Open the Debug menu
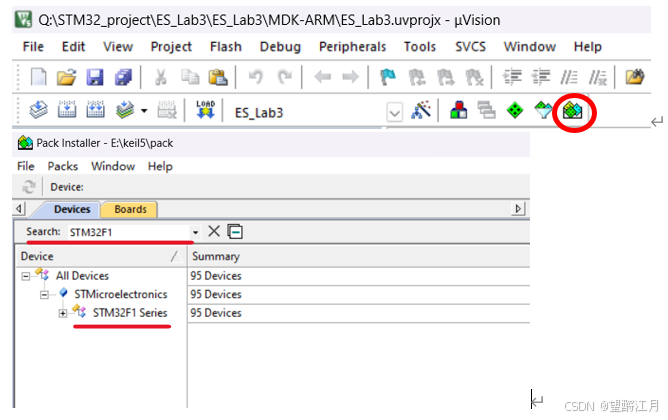This screenshot has width=668, height=420. [280, 46]
